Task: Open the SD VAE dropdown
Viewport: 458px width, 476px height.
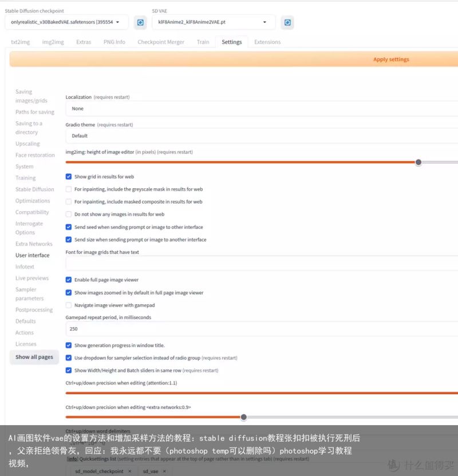Action: point(214,22)
